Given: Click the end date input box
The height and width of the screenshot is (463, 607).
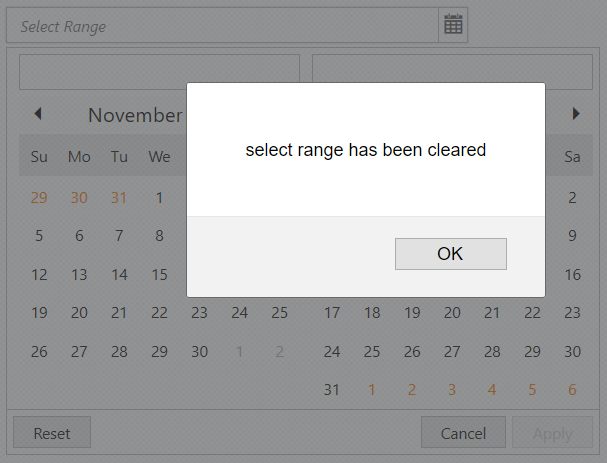Looking at the screenshot, I should [452, 70].
